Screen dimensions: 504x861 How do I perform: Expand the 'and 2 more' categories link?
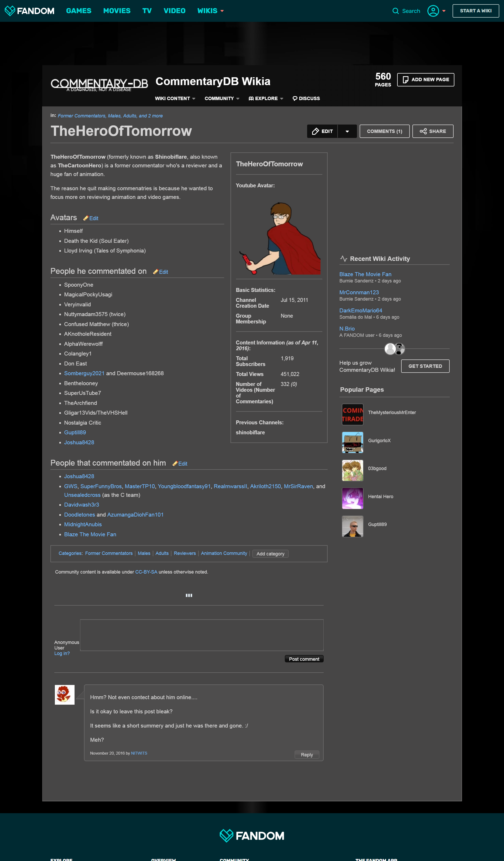point(151,116)
